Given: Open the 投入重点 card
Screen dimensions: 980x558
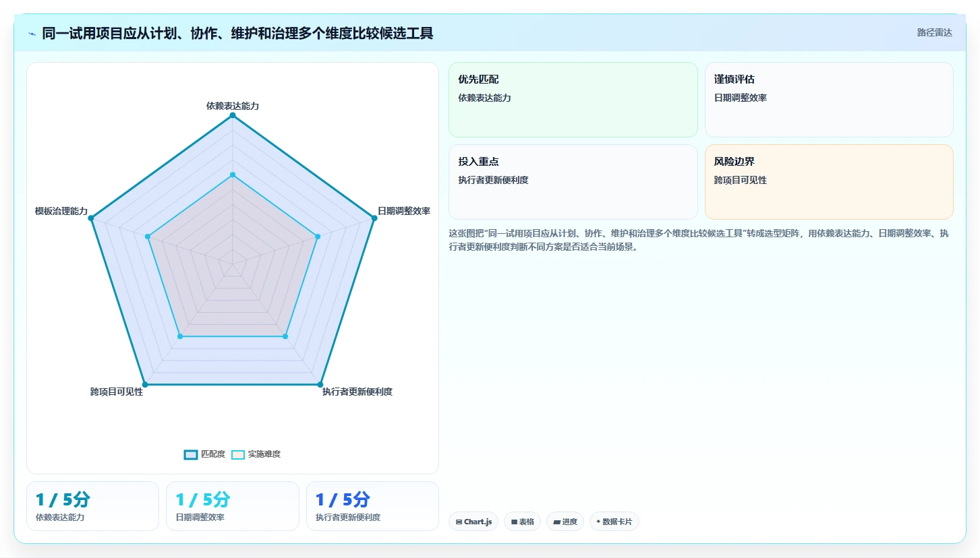Looking at the screenshot, I should pos(573,182).
